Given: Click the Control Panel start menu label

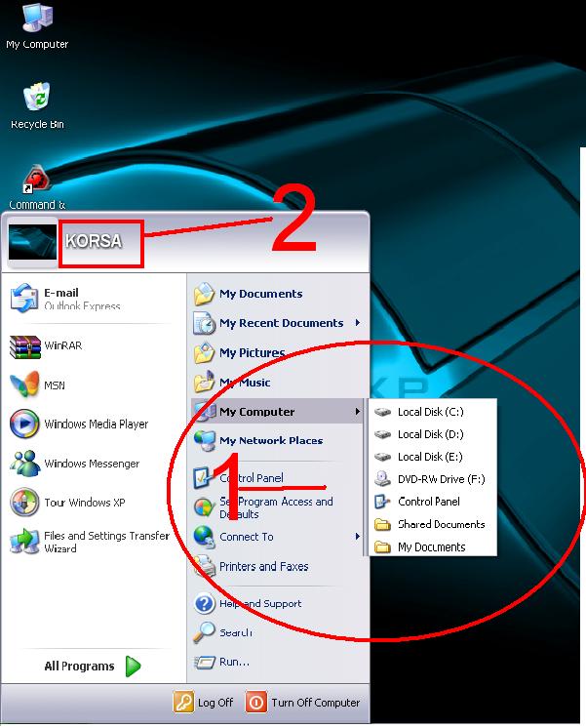Looking at the screenshot, I should pos(252,478).
